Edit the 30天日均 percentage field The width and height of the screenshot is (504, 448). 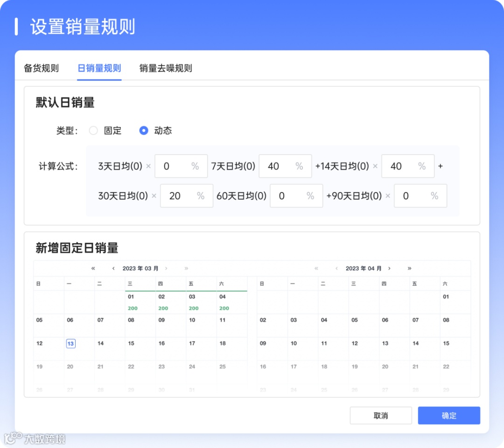tap(186, 196)
